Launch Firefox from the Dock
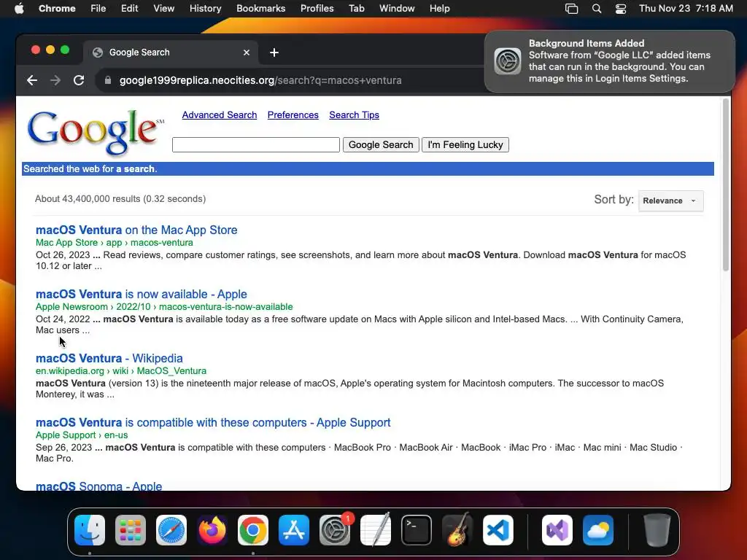 pos(212,530)
